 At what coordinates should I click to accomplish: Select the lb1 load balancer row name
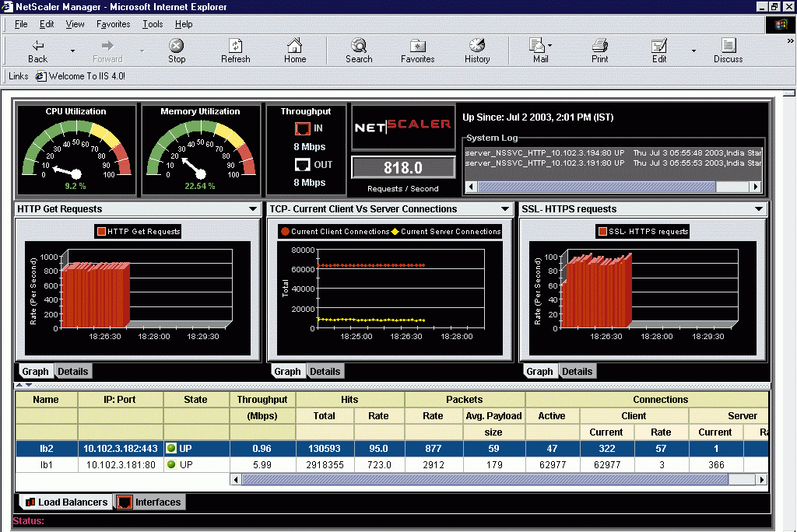point(46,465)
